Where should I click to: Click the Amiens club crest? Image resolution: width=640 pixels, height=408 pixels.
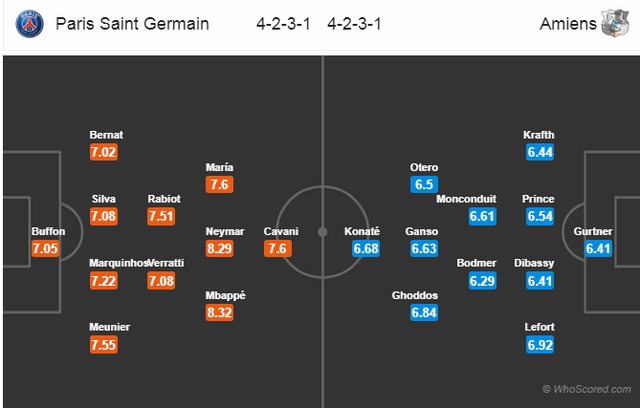click(x=615, y=23)
